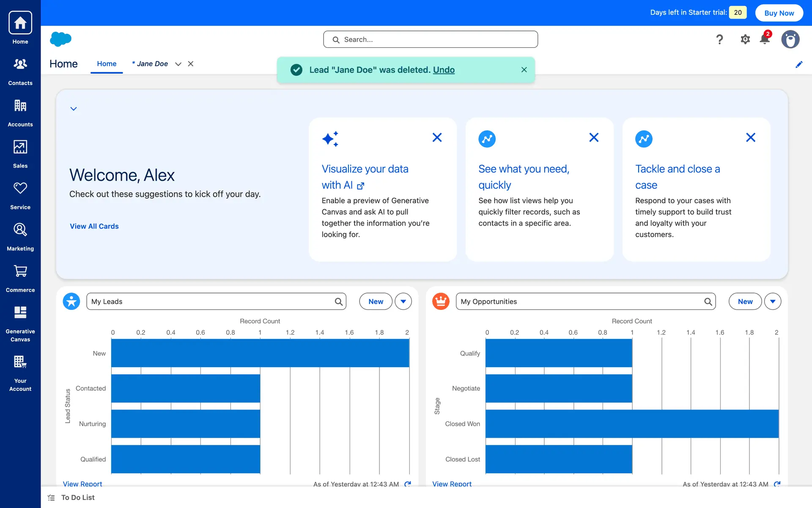
Task: Refresh the My Leads report chart
Action: (x=408, y=483)
